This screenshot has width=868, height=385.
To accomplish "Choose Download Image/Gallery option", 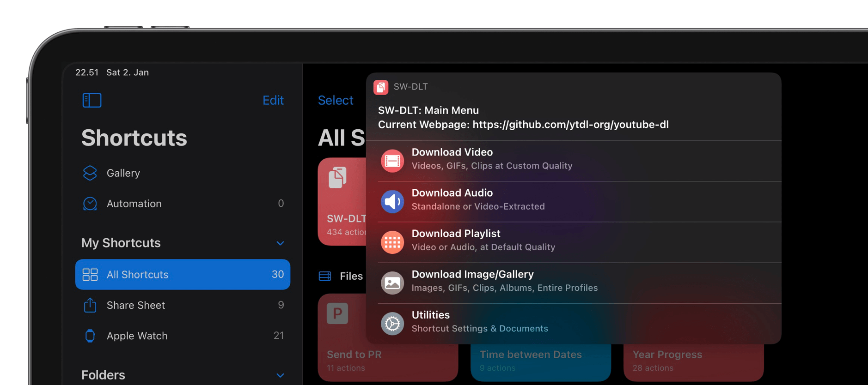I will [580, 283].
